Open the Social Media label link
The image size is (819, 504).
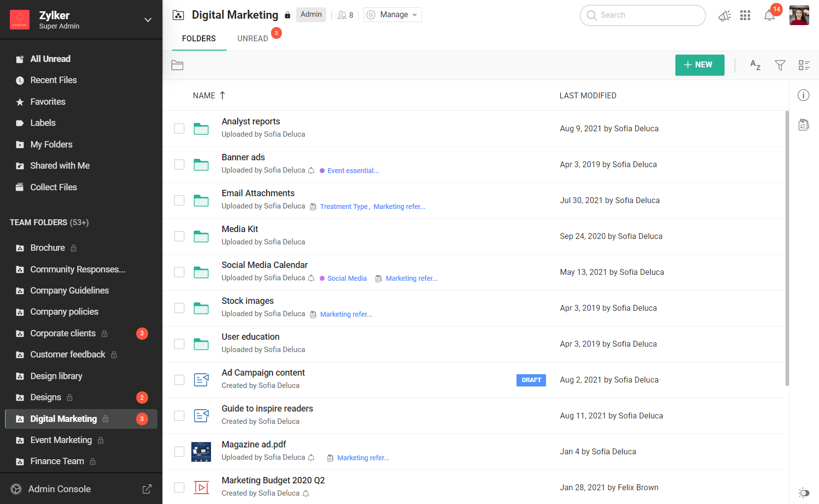[x=347, y=278]
